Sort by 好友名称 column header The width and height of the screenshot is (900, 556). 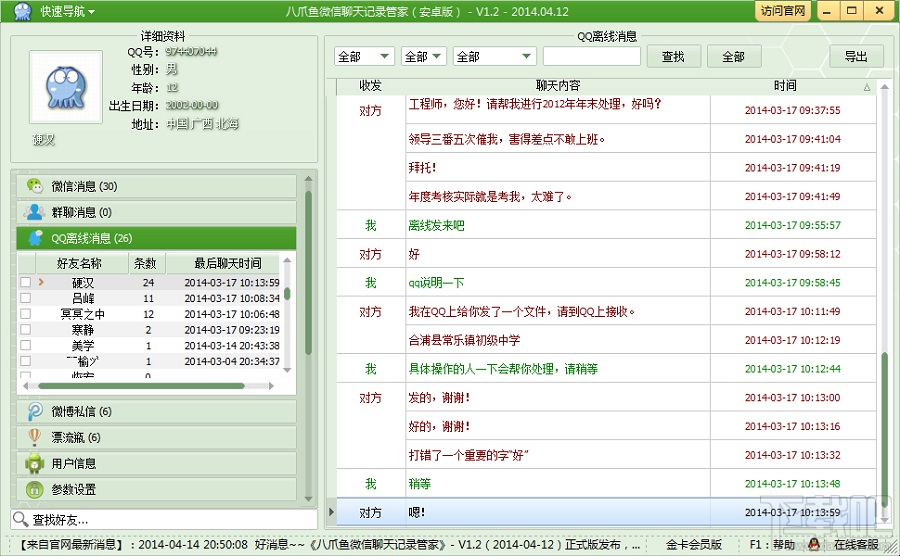(82, 263)
